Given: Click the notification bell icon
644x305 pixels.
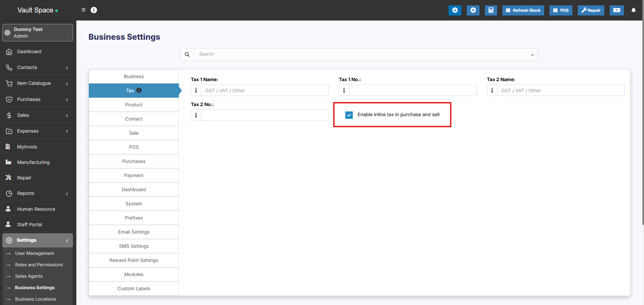Looking at the screenshot, I should (x=633, y=10).
